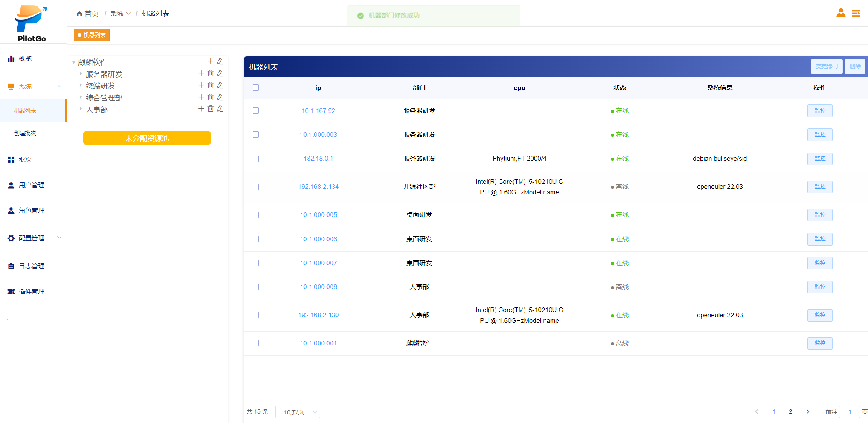Check the row for 192.168.2.134
This screenshot has height=423, width=868.
pyautogui.click(x=256, y=187)
